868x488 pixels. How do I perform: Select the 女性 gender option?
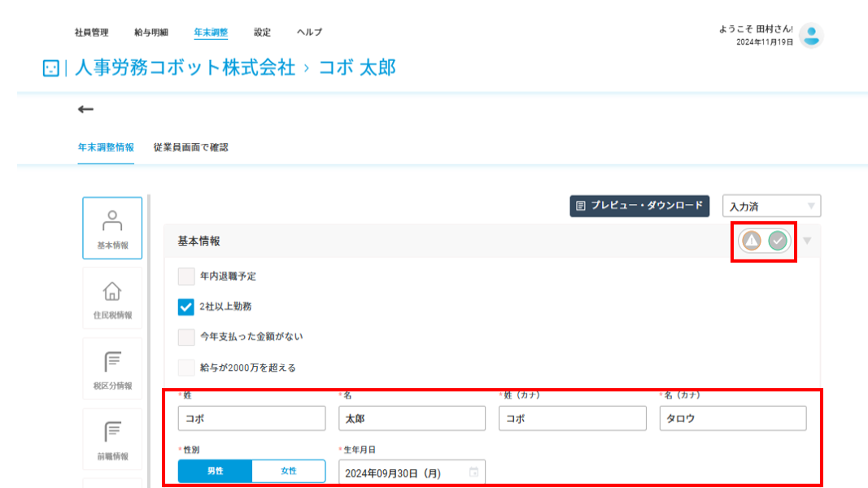289,471
